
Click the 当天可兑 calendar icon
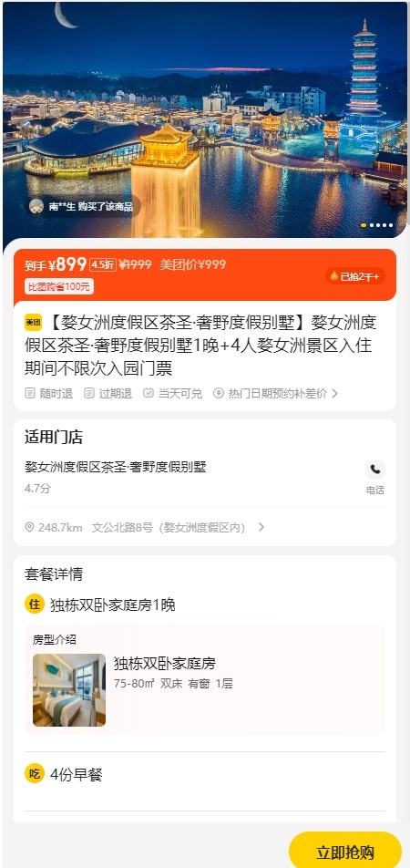[x=149, y=393]
